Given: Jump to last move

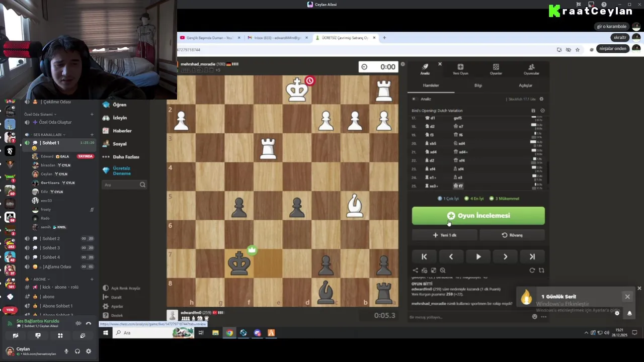Looking at the screenshot, I should 532,256.
